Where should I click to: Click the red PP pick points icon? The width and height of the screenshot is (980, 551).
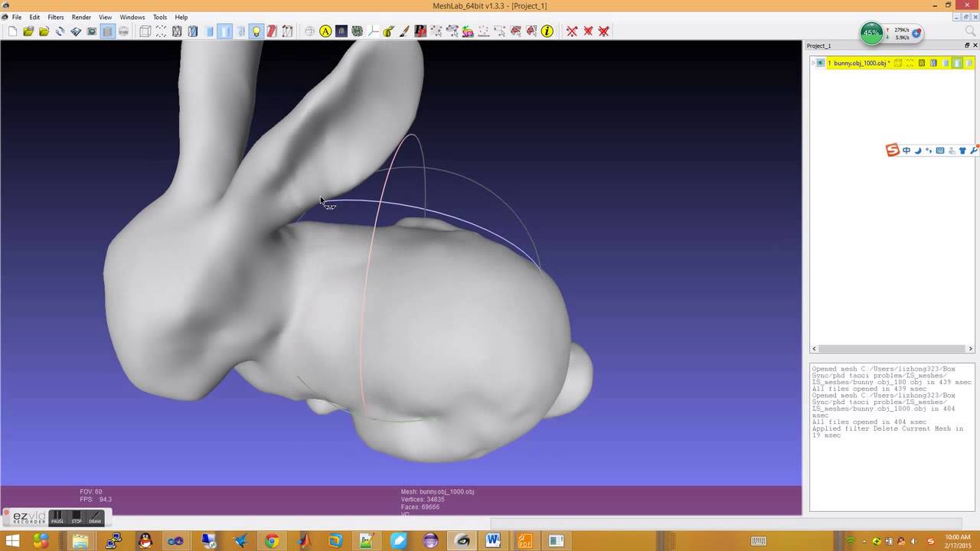click(420, 31)
